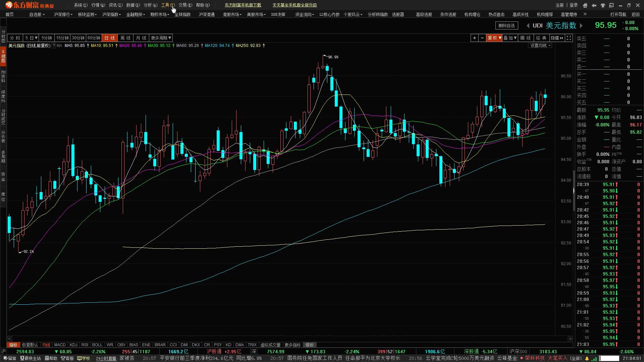Open 工具 menu
The width and height of the screenshot is (644, 362).
[x=168, y=5]
